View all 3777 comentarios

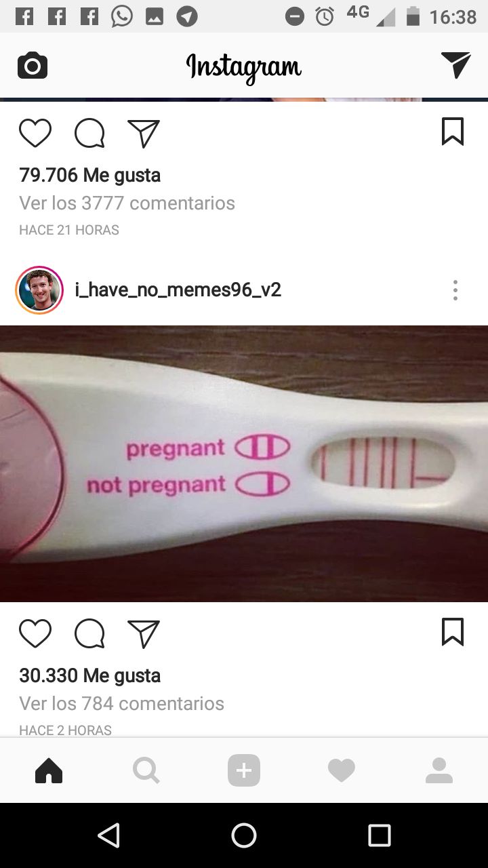click(x=127, y=203)
